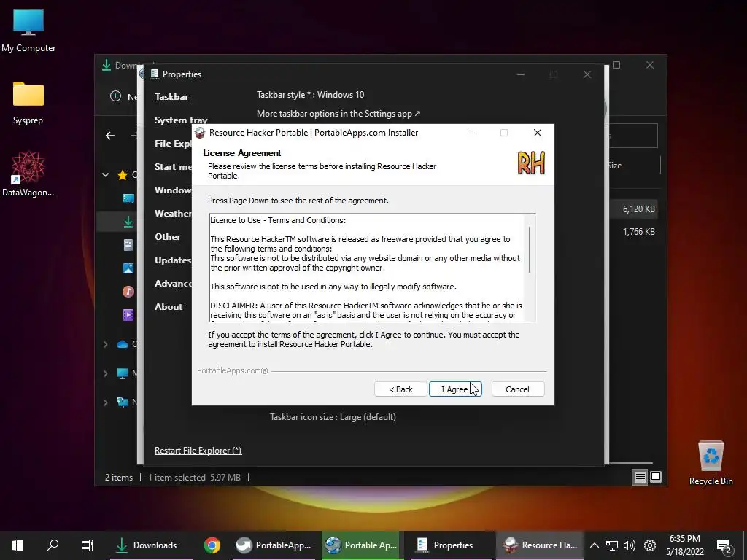The image size is (747, 560).
Task: Click the Properties window title icon
Action: (154, 74)
